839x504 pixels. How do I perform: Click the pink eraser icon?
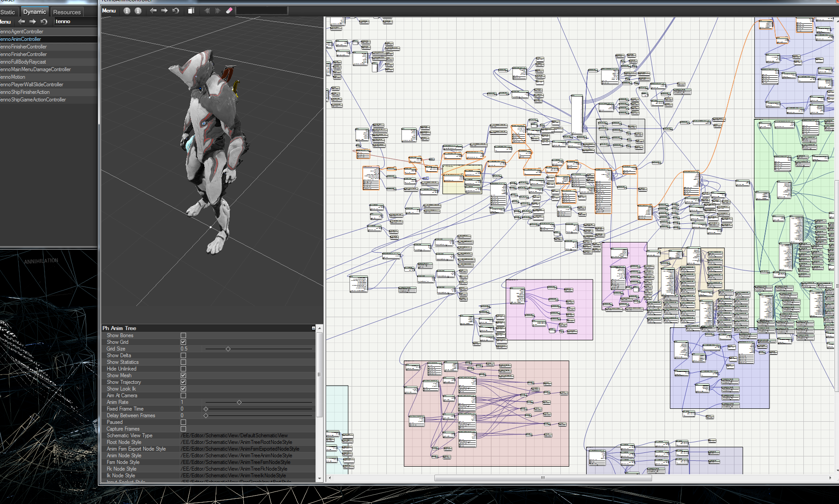pos(229,11)
